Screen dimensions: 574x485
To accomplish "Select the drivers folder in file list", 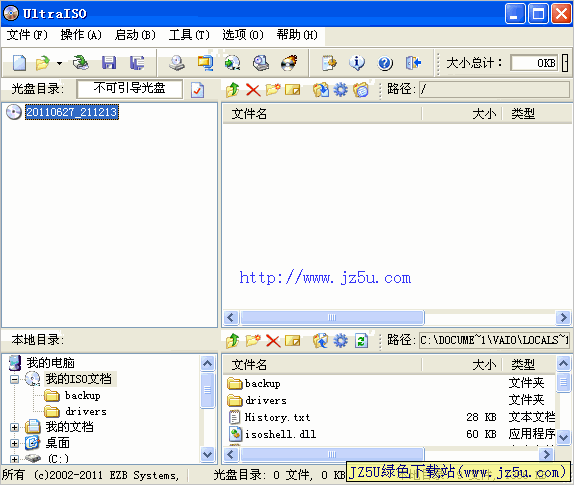I will (266, 400).
